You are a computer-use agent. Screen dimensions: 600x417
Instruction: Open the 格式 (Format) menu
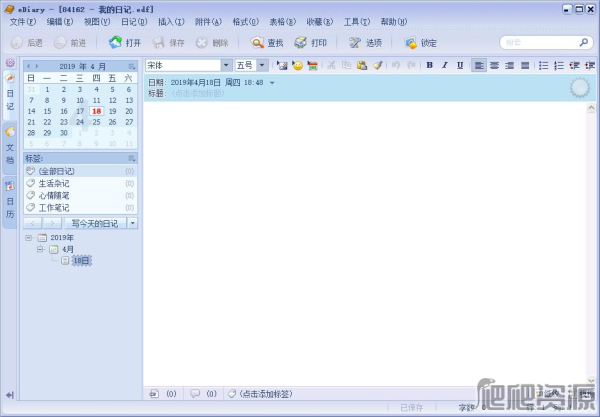click(x=241, y=21)
